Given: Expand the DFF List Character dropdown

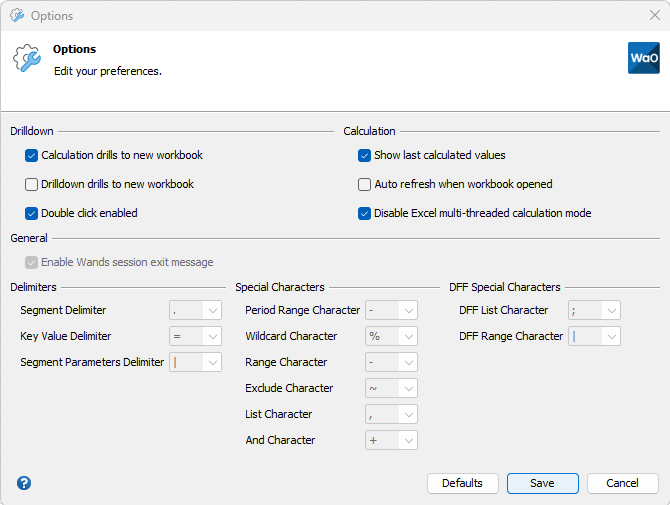Looking at the screenshot, I should 611,311.
